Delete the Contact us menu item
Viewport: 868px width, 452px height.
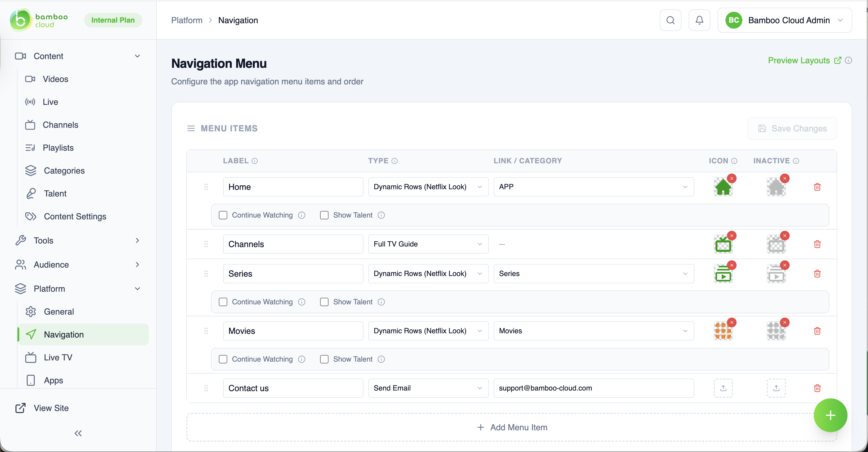click(817, 388)
